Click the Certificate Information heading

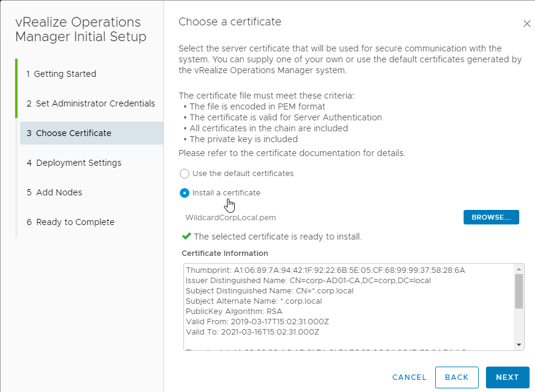[225, 253]
